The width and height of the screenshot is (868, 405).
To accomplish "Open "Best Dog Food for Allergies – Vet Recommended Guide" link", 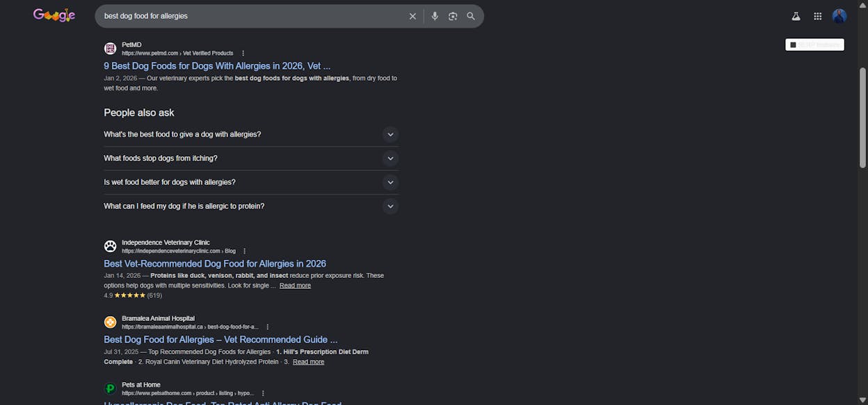I will pos(220,340).
